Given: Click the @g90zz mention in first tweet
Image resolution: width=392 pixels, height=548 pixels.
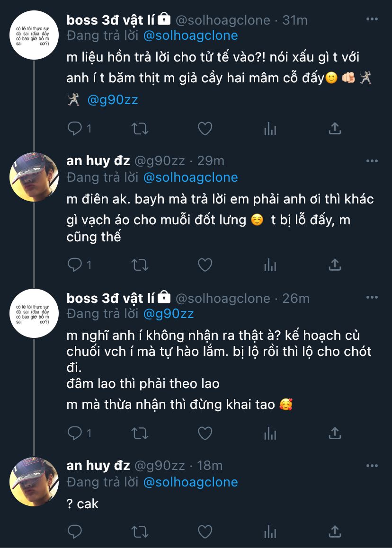Looking at the screenshot, I should coord(113,100).
